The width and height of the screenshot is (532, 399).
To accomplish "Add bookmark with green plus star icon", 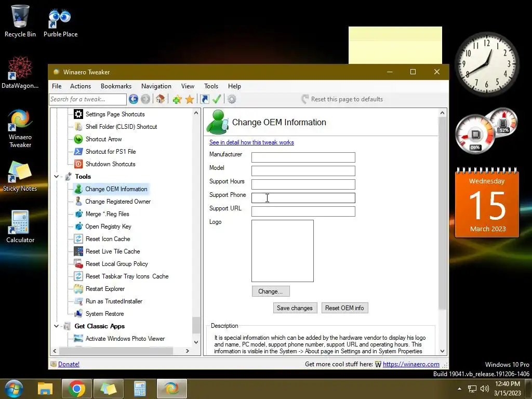I will click(x=177, y=99).
